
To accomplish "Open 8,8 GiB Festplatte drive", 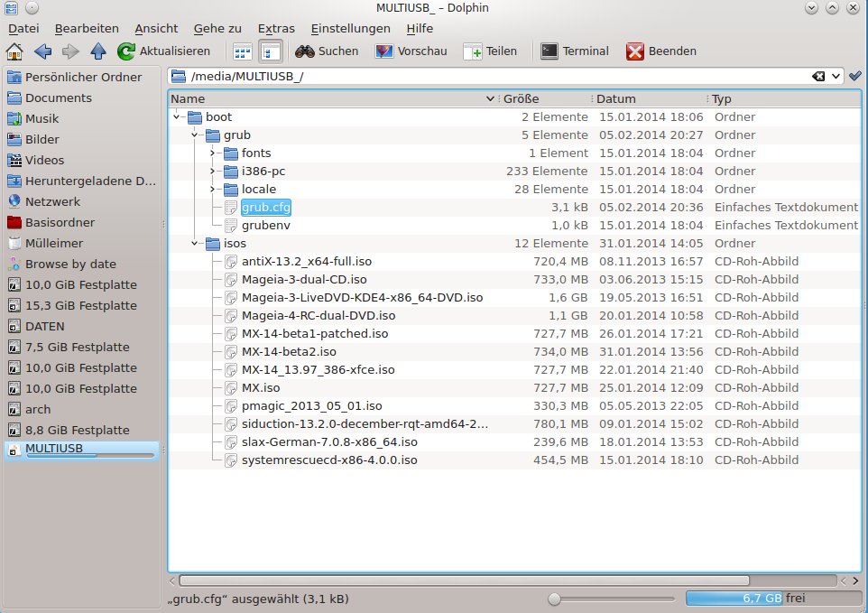I will [82, 431].
